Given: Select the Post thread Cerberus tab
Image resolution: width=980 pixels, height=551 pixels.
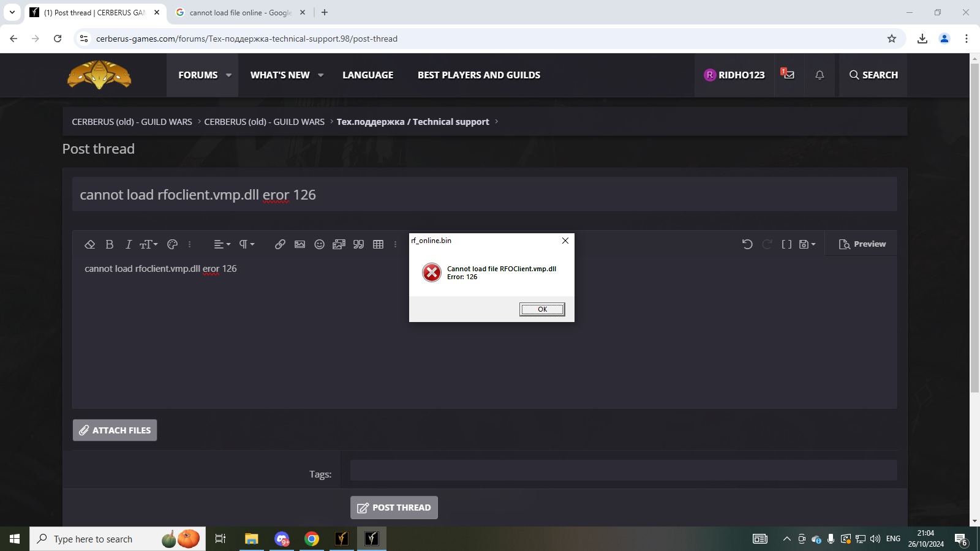Looking at the screenshot, I should (x=95, y=12).
